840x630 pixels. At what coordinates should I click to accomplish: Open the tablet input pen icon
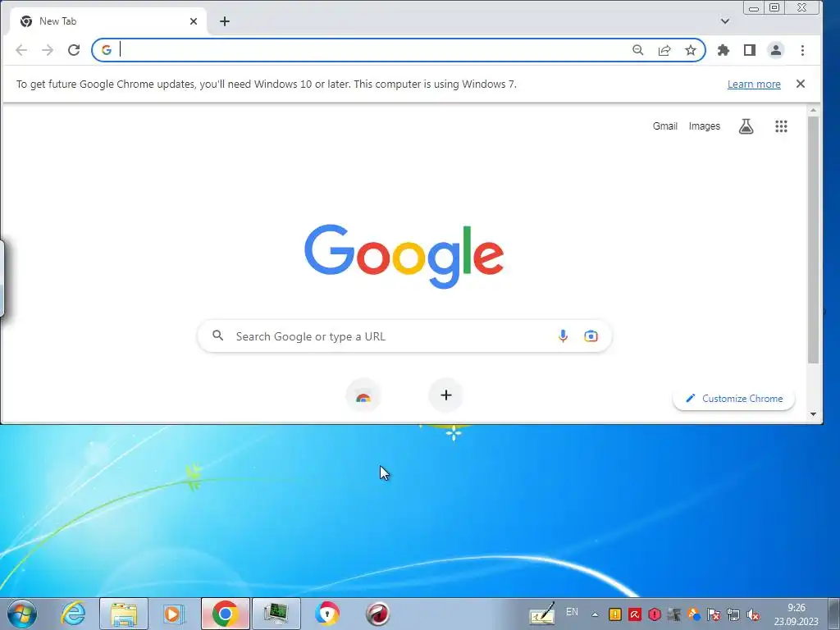point(542,614)
